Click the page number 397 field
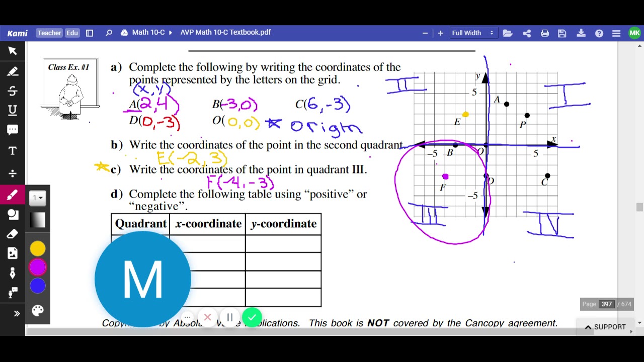 (606, 304)
